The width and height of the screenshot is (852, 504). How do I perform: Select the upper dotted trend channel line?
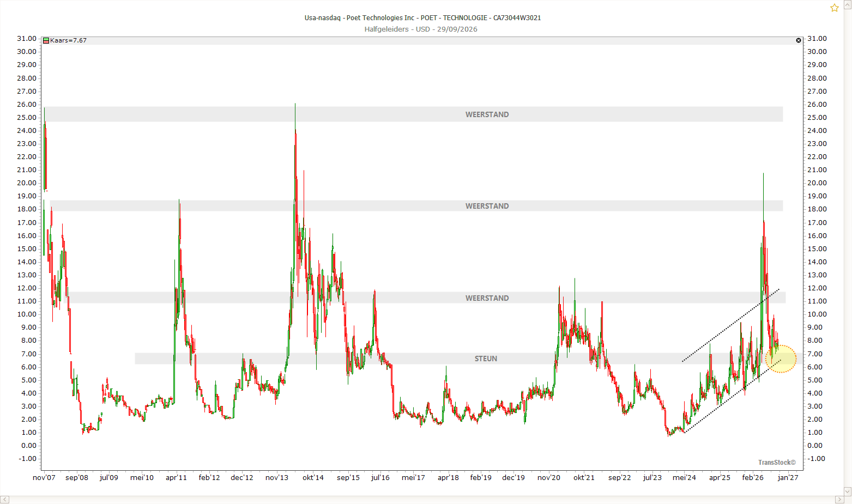730,325
